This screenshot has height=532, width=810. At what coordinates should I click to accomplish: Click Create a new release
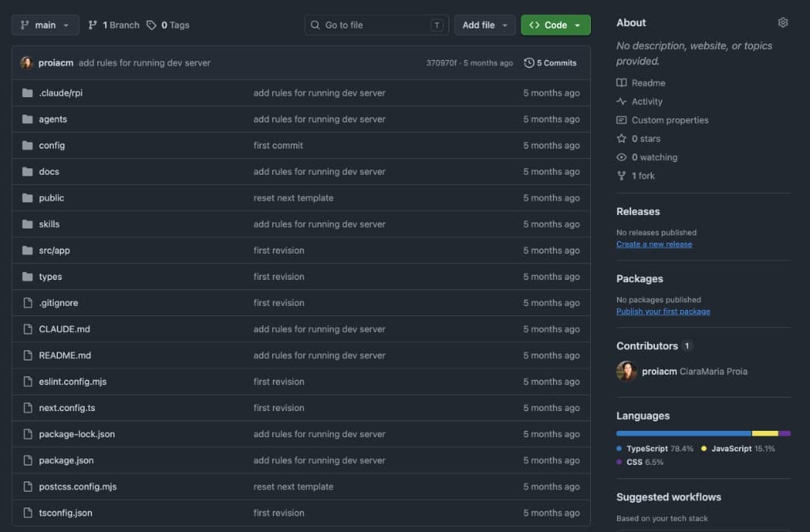654,244
